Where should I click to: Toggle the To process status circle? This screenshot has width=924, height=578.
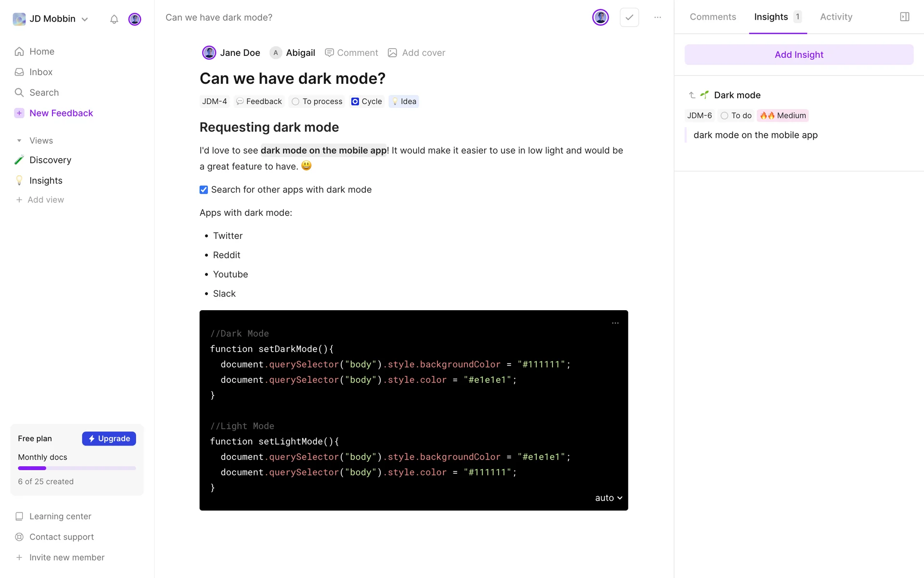tap(295, 102)
